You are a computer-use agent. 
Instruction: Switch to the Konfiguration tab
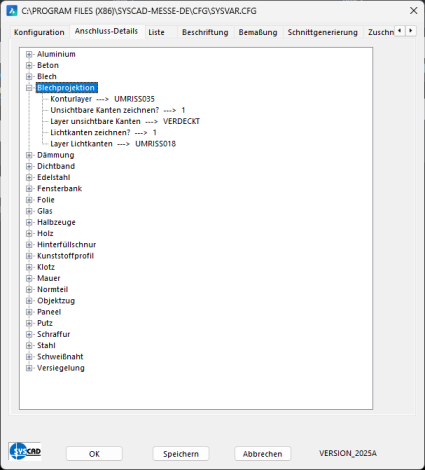39,32
